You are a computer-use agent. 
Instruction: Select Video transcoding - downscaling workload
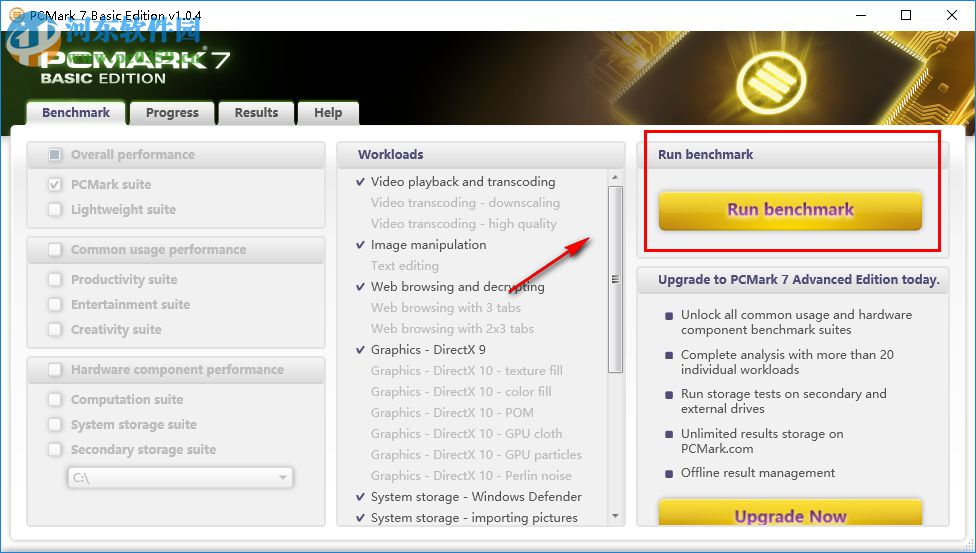coord(466,202)
